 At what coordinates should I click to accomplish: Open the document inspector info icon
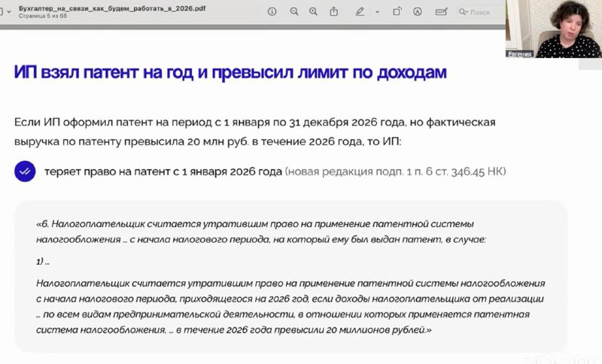coord(272,11)
